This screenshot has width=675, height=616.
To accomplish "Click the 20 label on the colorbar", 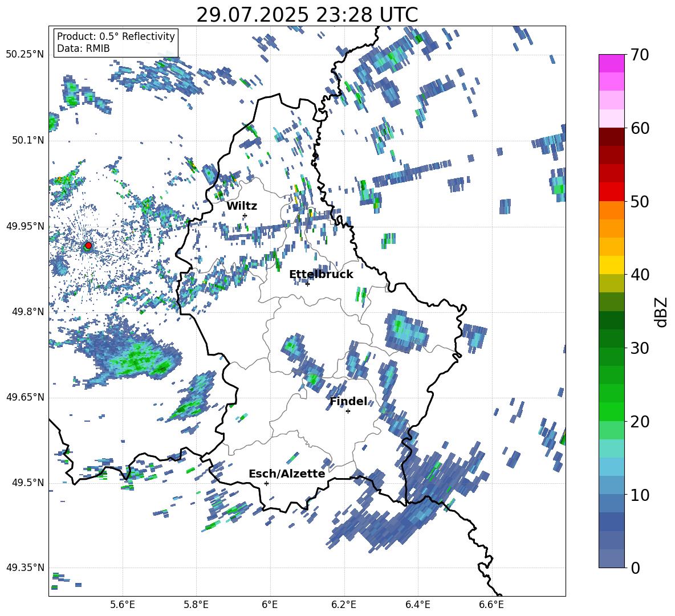I will (640, 422).
